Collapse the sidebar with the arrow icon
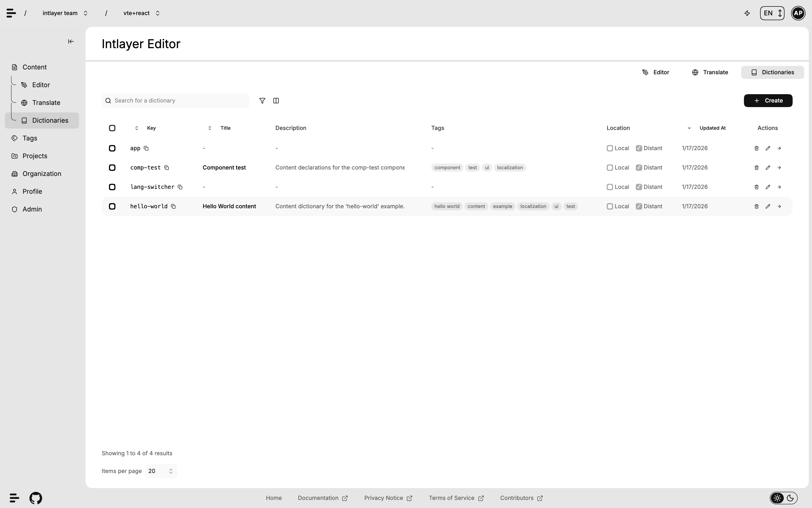Image resolution: width=812 pixels, height=508 pixels. [x=70, y=41]
